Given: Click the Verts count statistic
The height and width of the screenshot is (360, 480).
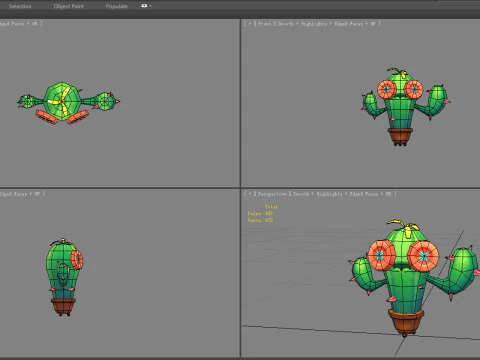Looking at the screenshot, I should (x=260, y=220).
